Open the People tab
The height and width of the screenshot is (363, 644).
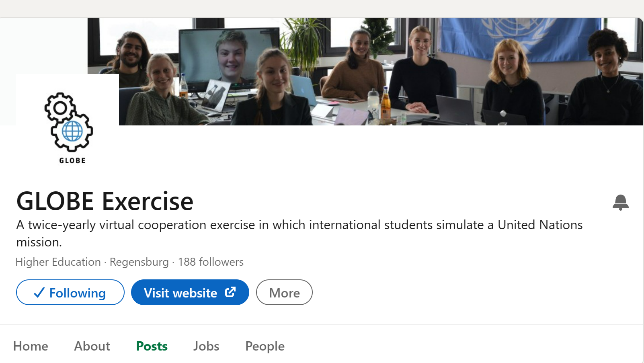[x=265, y=346]
